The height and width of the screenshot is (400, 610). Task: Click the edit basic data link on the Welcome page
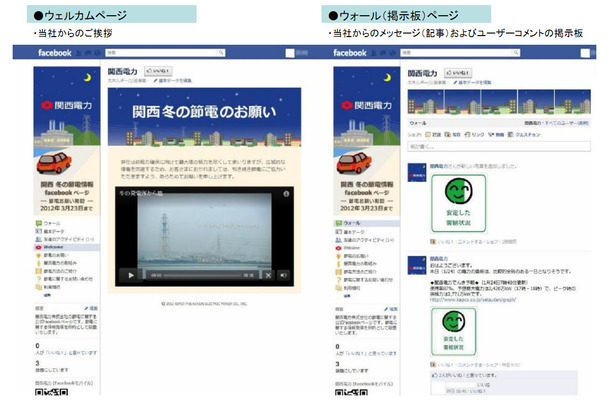[x=172, y=81]
